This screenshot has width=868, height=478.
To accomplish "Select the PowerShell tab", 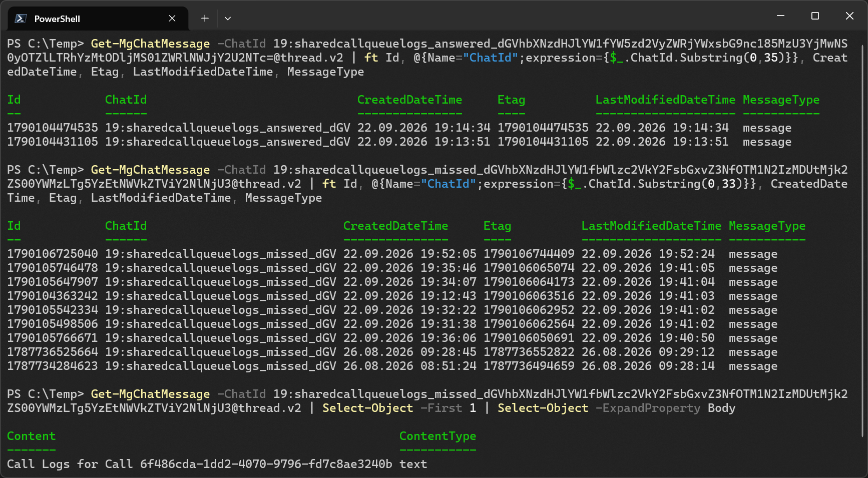I will tap(98, 19).
